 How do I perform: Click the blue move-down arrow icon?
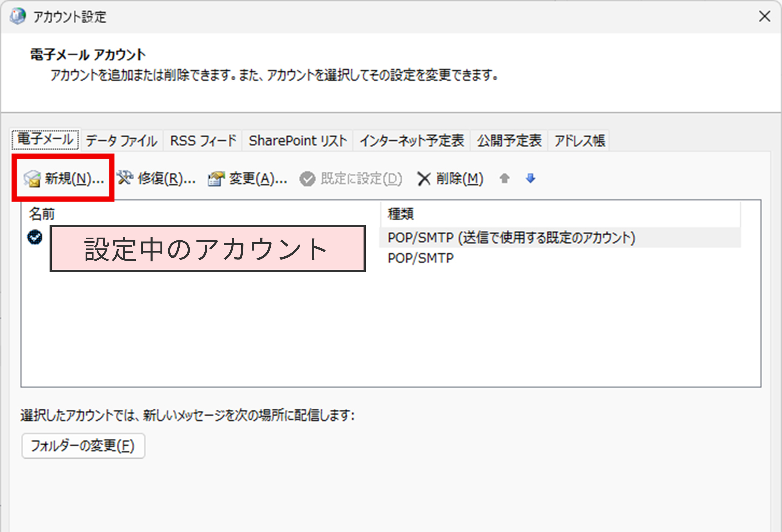[x=530, y=178]
